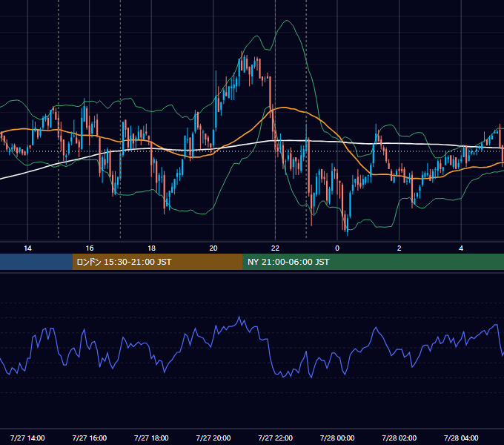Screen dimensions: 504x445
Task: Click the London 15:30-21:00 JST session bar
Action: point(157,262)
